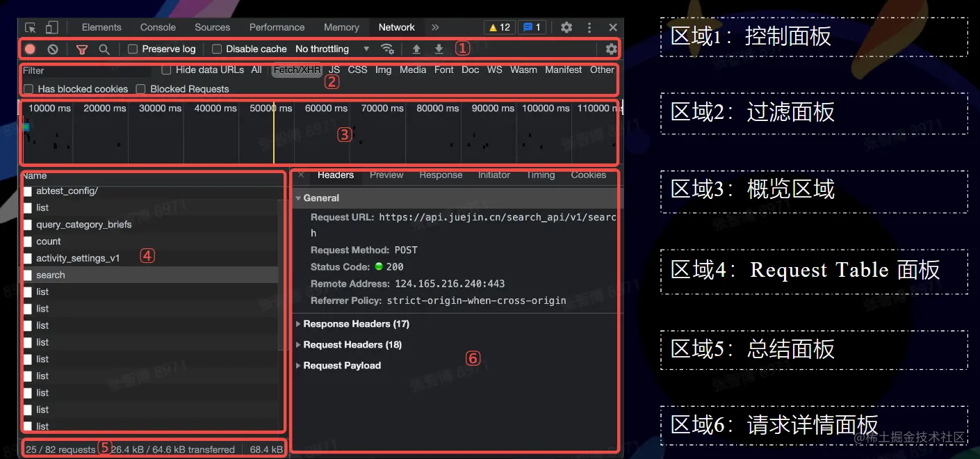
Task: Select the activity_settings_v1 request
Action: pos(151,258)
